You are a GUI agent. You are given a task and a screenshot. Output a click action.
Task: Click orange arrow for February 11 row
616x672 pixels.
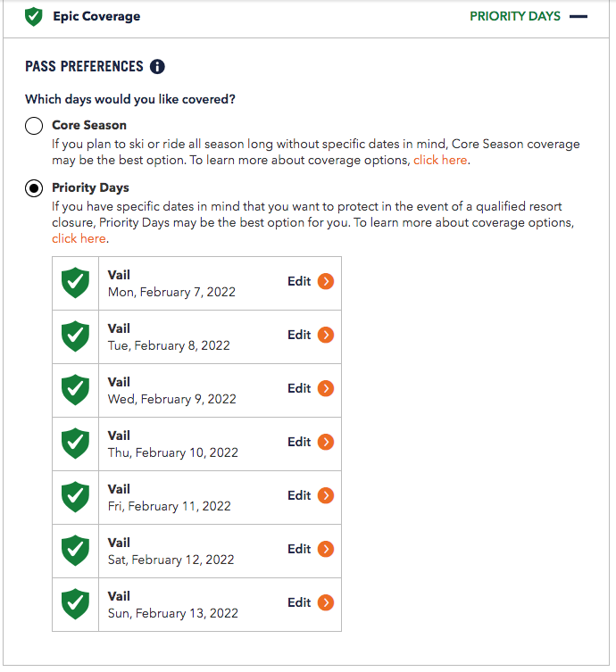[x=326, y=496]
